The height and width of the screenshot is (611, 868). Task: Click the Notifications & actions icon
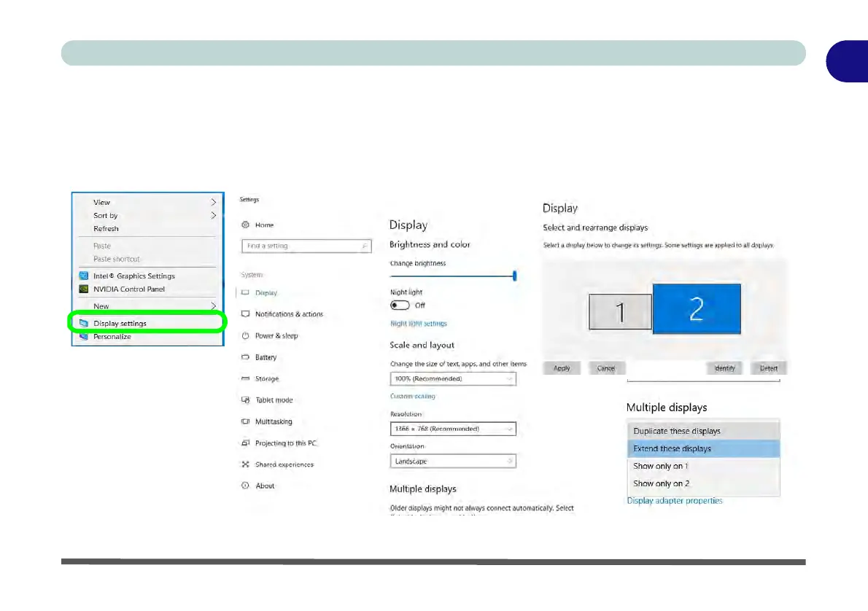click(246, 314)
